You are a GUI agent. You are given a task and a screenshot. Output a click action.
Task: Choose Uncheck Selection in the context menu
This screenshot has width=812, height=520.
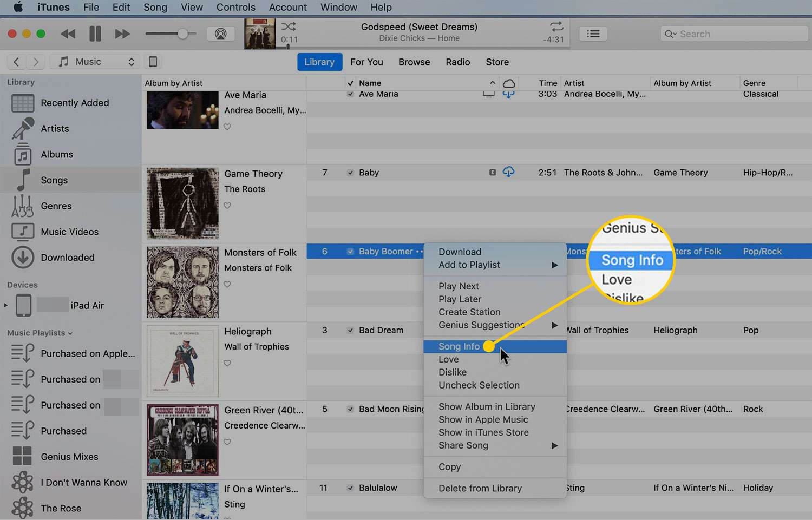click(495, 385)
